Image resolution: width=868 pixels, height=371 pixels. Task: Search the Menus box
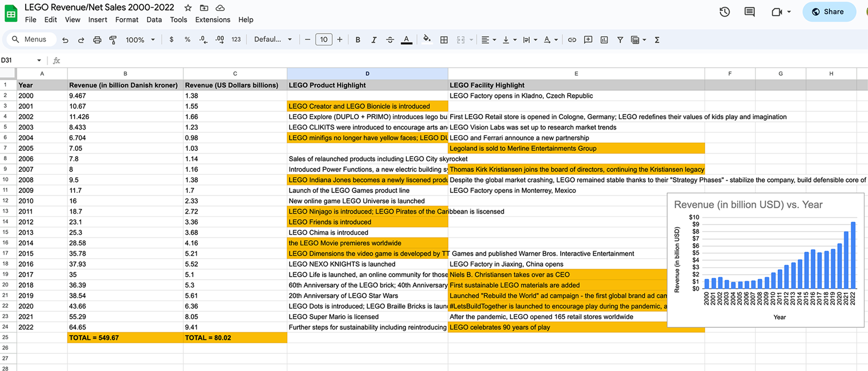(x=31, y=39)
